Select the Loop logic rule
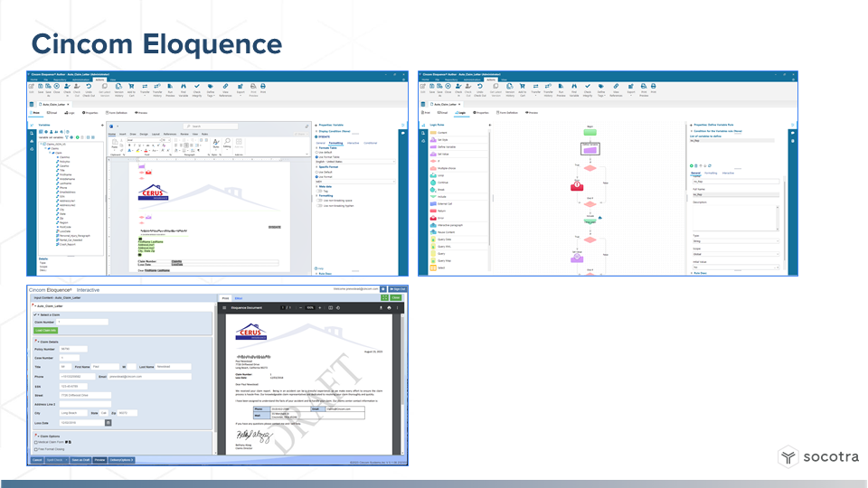Screen dimensions: 868x488 click(459, 175)
